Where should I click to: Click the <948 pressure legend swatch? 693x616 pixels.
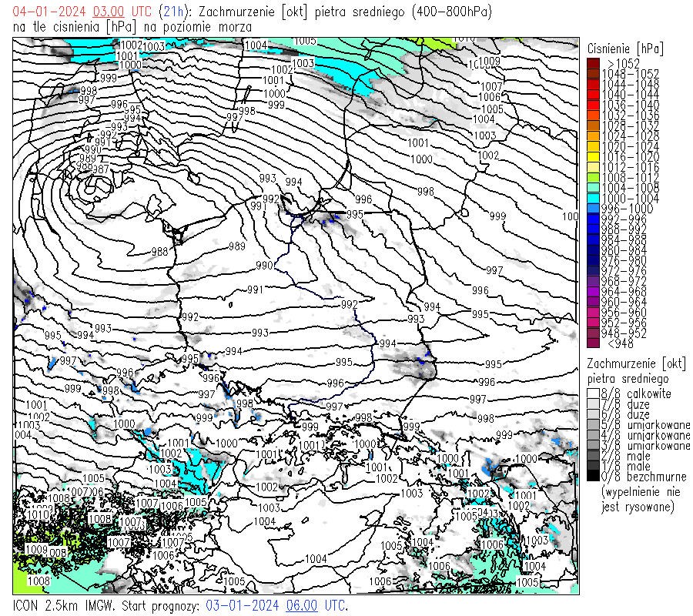[593, 343]
